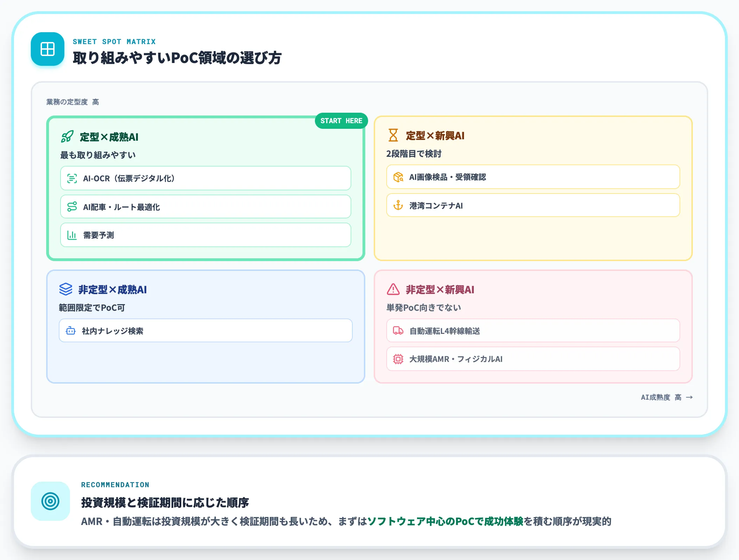The image size is (739, 560).
Task: Click the START HERE badge
Action: 342,121
